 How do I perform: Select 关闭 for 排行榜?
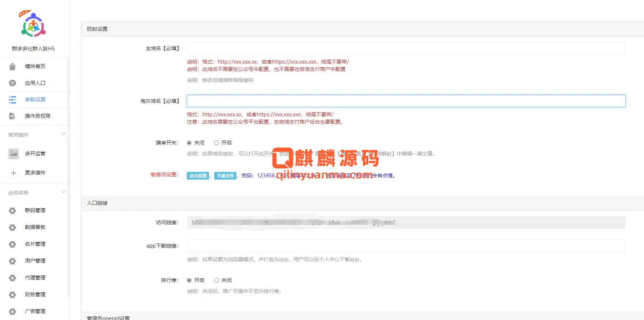click(x=216, y=280)
